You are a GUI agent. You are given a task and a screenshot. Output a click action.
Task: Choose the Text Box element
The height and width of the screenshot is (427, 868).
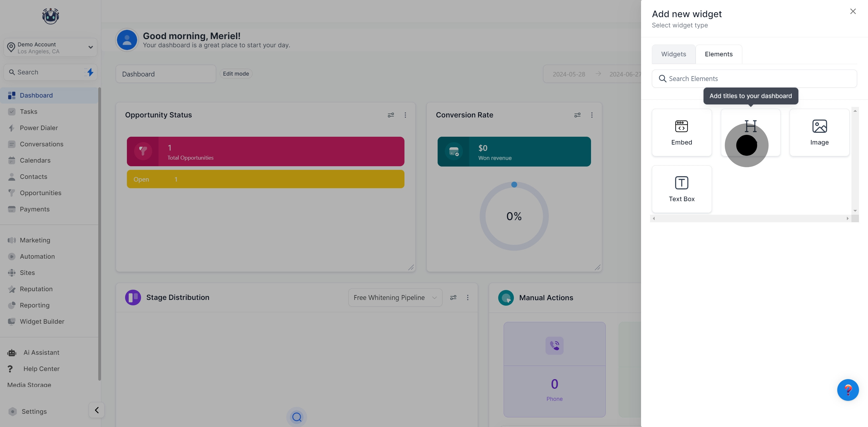681,189
